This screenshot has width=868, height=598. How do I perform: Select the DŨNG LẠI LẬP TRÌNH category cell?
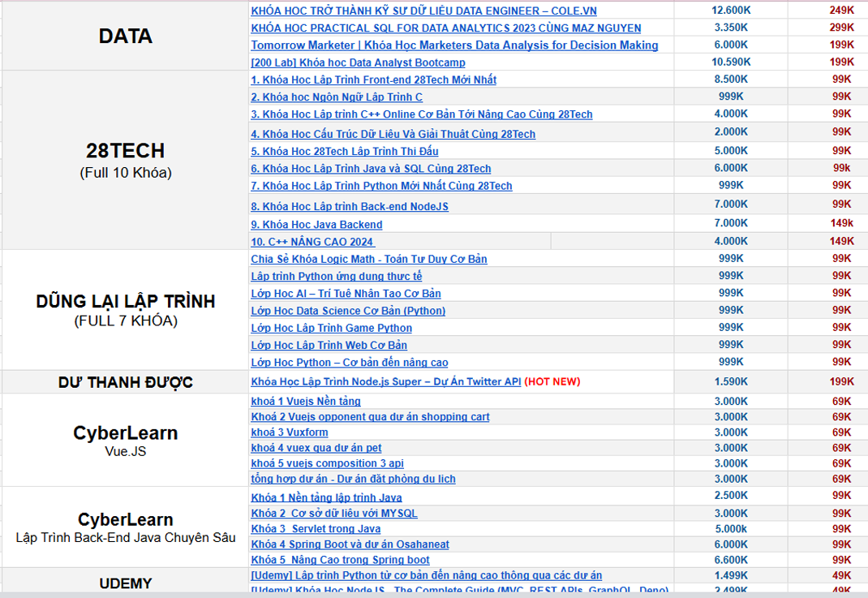(x=125, y=309)
